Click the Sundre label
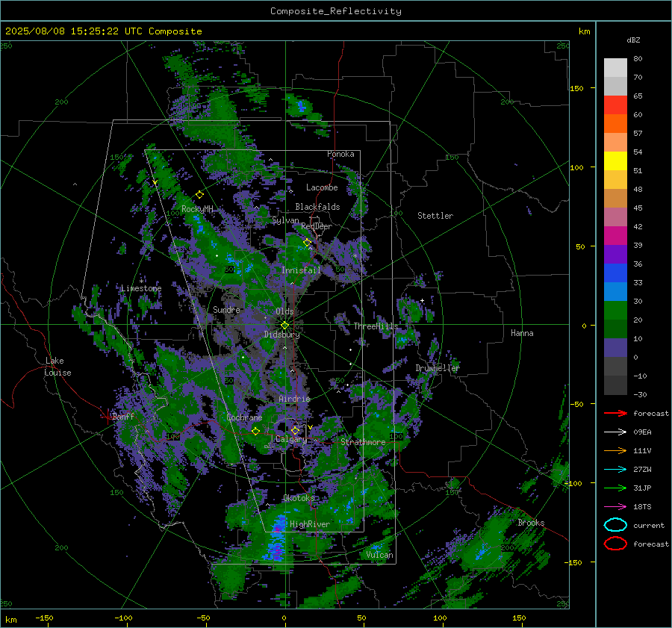Screen dimensions: 672x628 pyautogui.click(x=226, y=309)
